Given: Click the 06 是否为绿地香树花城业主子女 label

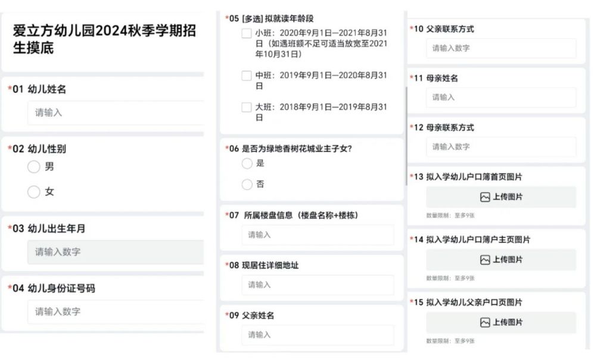Looking at the screenshot, I should coord(288,149).
